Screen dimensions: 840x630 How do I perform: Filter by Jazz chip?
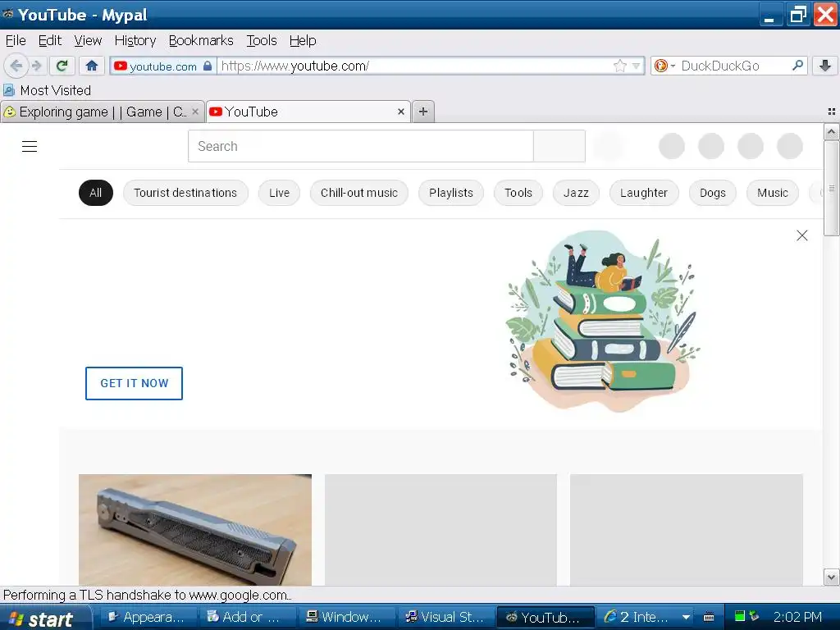pyautogui.click(x=576, y=193)
